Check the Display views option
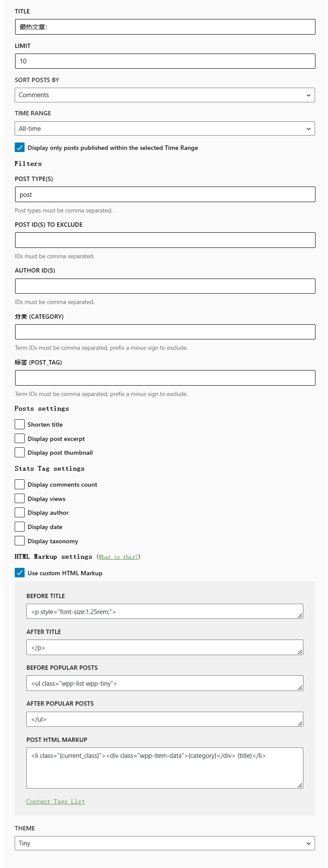This screenshot has width=328, height=868. point(20,499)
